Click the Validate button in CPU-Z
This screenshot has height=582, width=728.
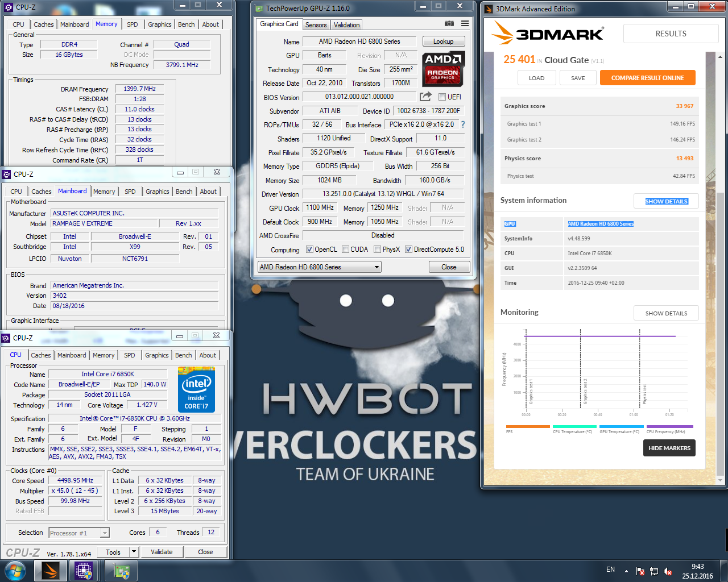pos(162,552)
